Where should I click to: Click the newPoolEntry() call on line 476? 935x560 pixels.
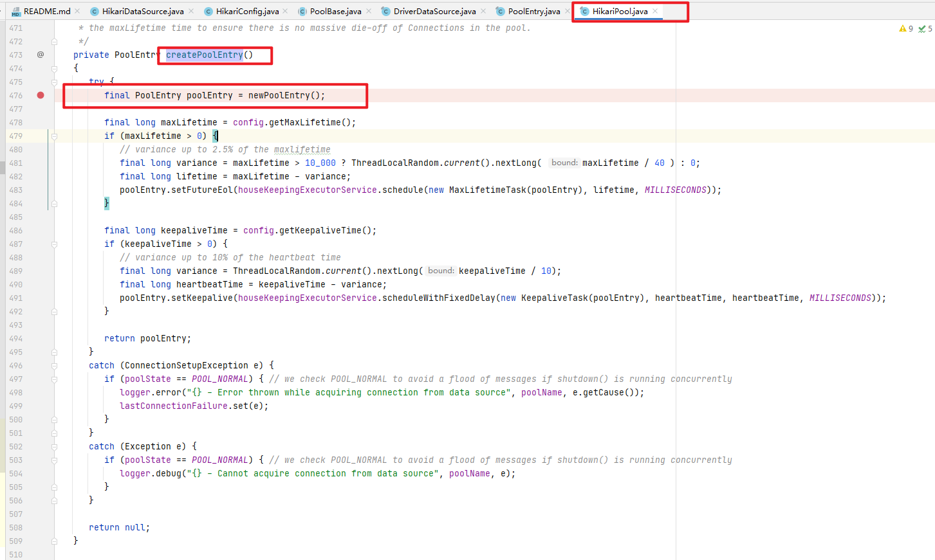(284, 95)
